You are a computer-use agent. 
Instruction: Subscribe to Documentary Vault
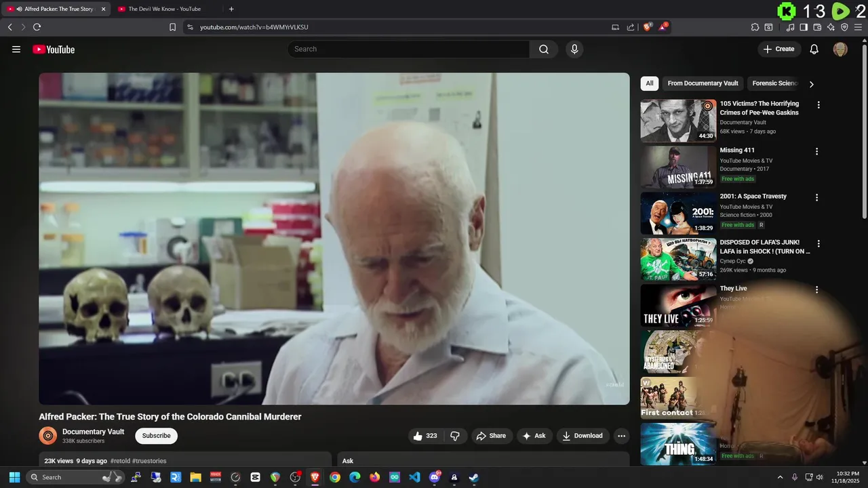click(156, 436)
